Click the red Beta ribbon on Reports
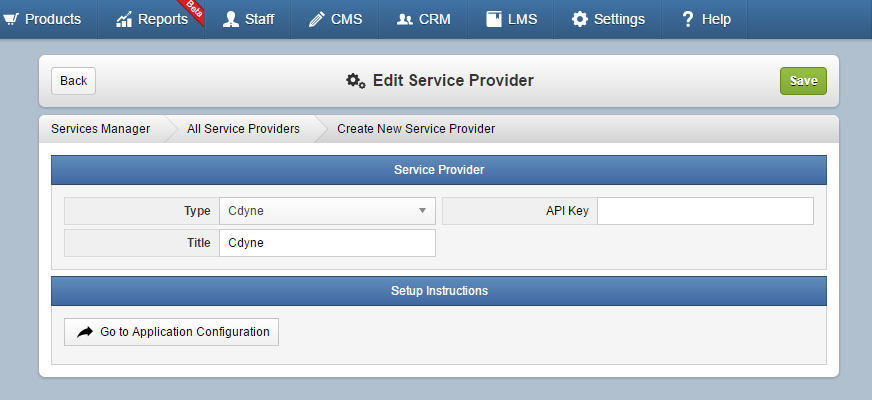Image resolution: width=872 pixels, height=400 pixels. click(x=192, y=11)
